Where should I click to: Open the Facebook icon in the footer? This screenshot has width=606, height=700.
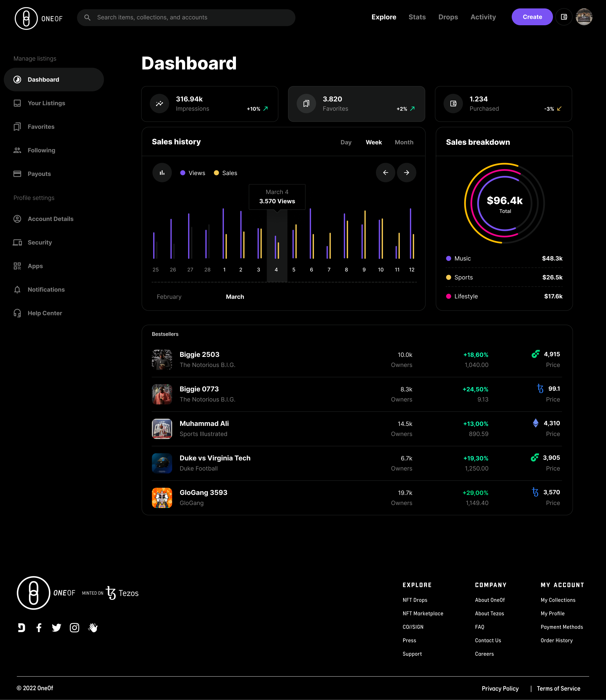[39, 628]
